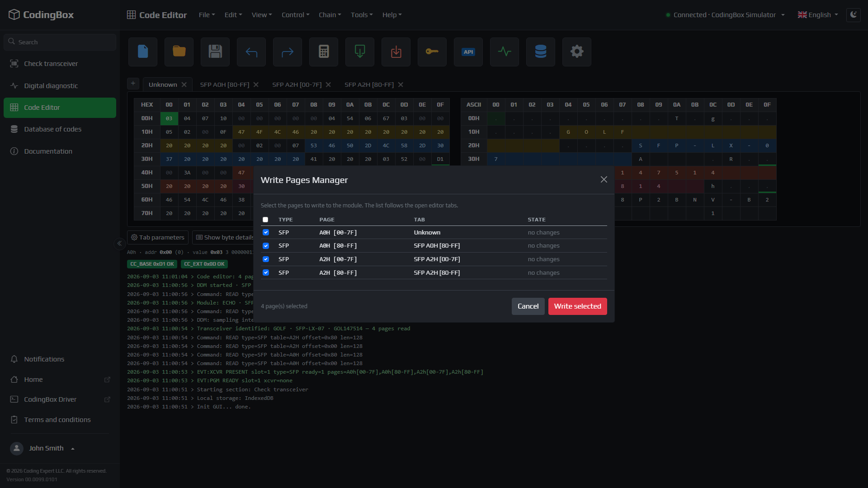Uncheck the A0H [00-7F] Unknown row
Viewport: 868px width, 488px height.
266,232
